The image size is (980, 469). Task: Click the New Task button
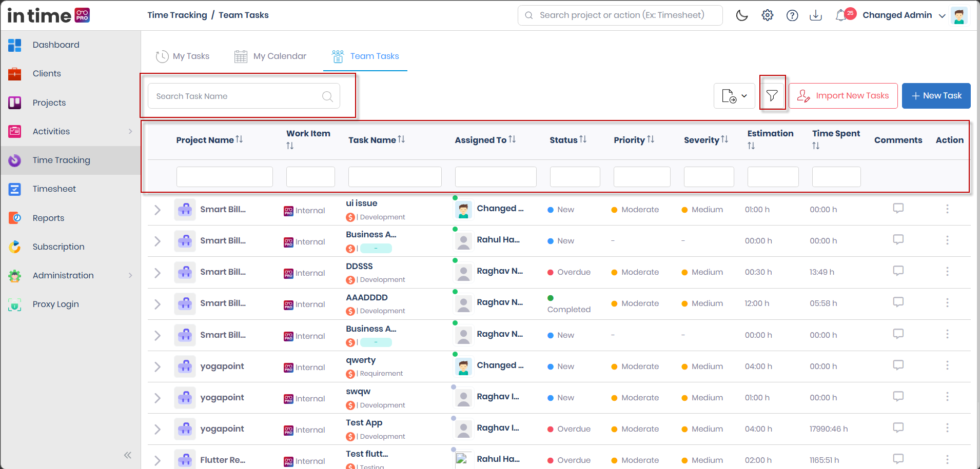(x=936, y=96)
